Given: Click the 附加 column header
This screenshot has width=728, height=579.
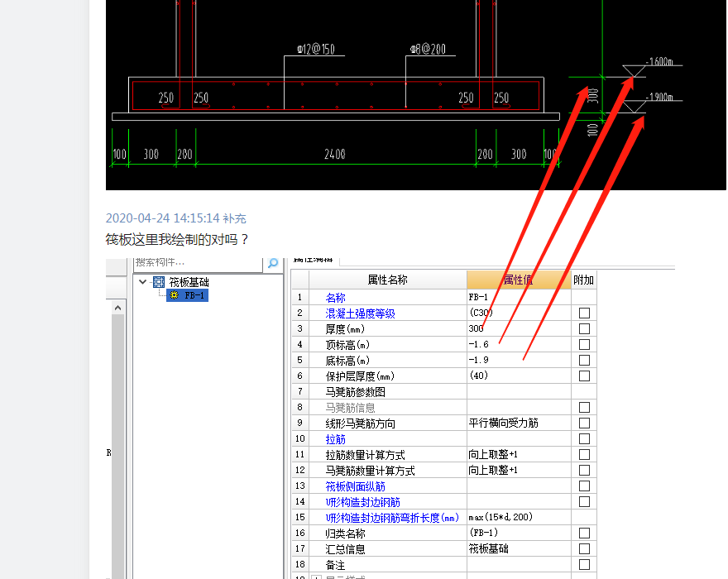Looking at the screenshot, I should click(x=583, y=280).
